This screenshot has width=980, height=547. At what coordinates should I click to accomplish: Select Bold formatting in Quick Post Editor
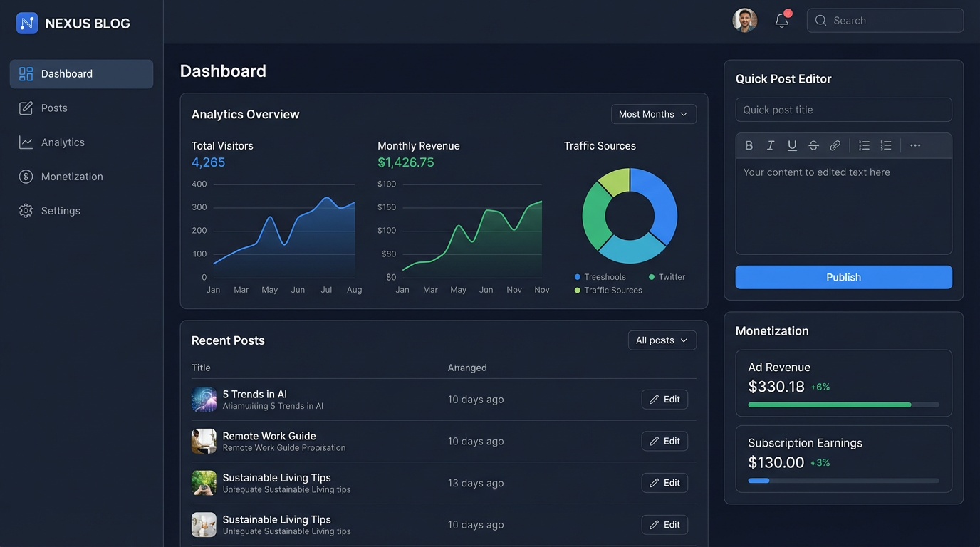[x=749, y=145]
